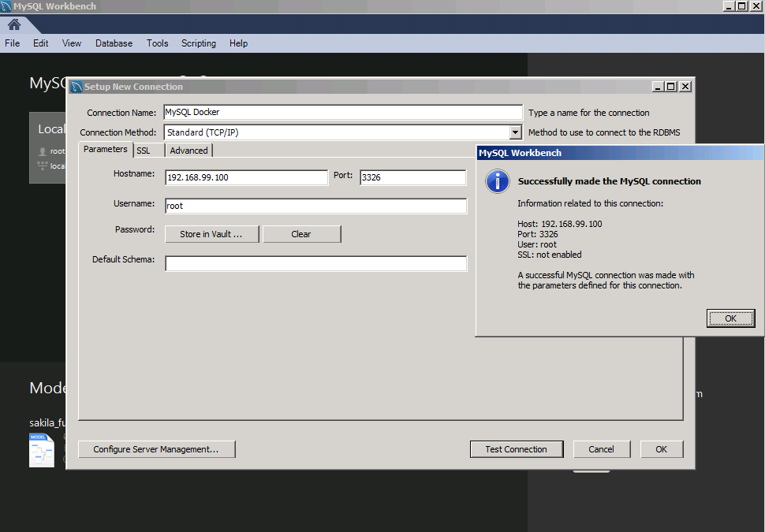
Task: Click the user icon beside root on Local tile
Action: (43, 151)
